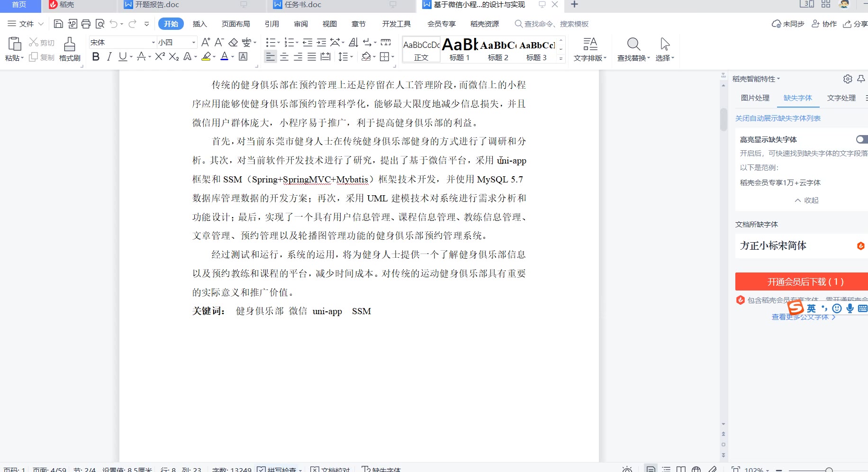
Task: Click the Sogou soft keyboard icon
Action: (862, 309)
